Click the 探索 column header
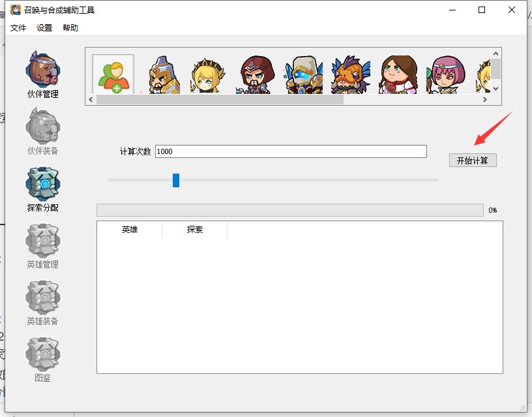This screenshot has width=532, height=417. tap(195, 230)
